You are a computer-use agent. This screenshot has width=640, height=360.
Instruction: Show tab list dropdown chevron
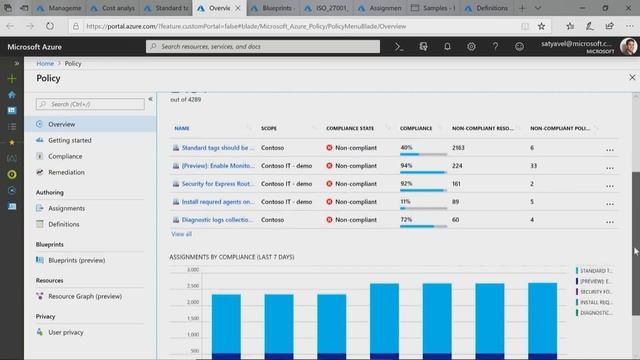coord(538,8)
